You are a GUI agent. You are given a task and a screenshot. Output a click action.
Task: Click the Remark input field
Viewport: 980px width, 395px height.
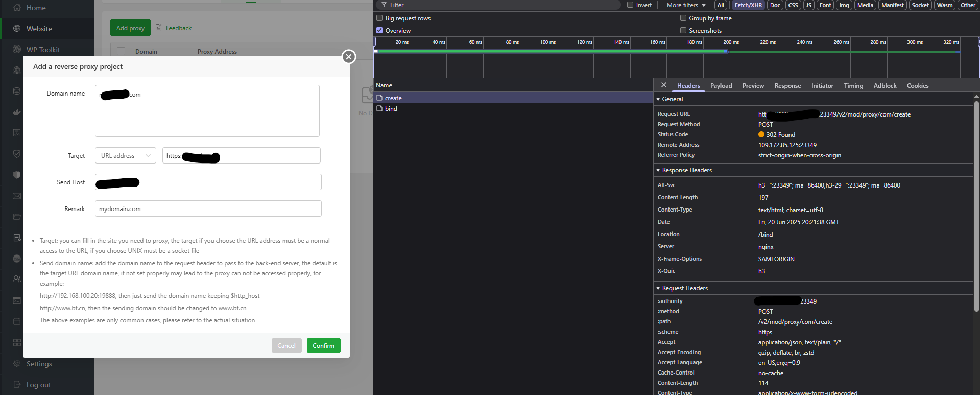(x=208, y=209)
